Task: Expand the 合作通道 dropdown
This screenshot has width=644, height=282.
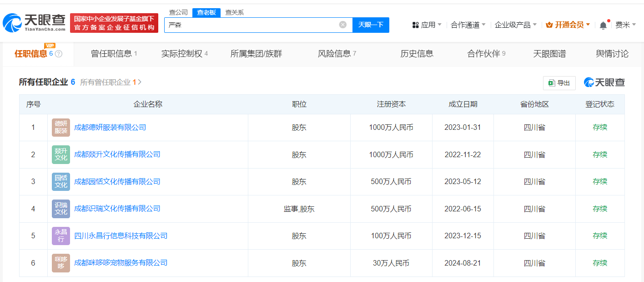Action: coord(468,25)
